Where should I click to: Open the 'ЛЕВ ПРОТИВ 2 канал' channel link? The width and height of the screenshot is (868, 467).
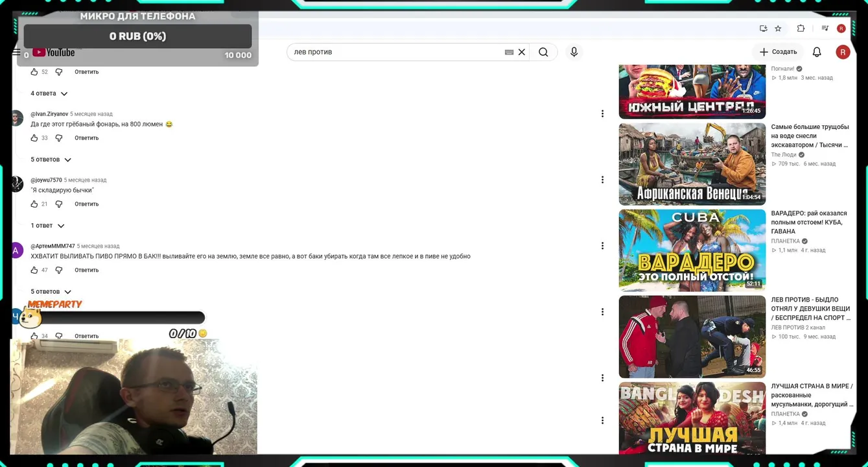click(x=798, y=328)
